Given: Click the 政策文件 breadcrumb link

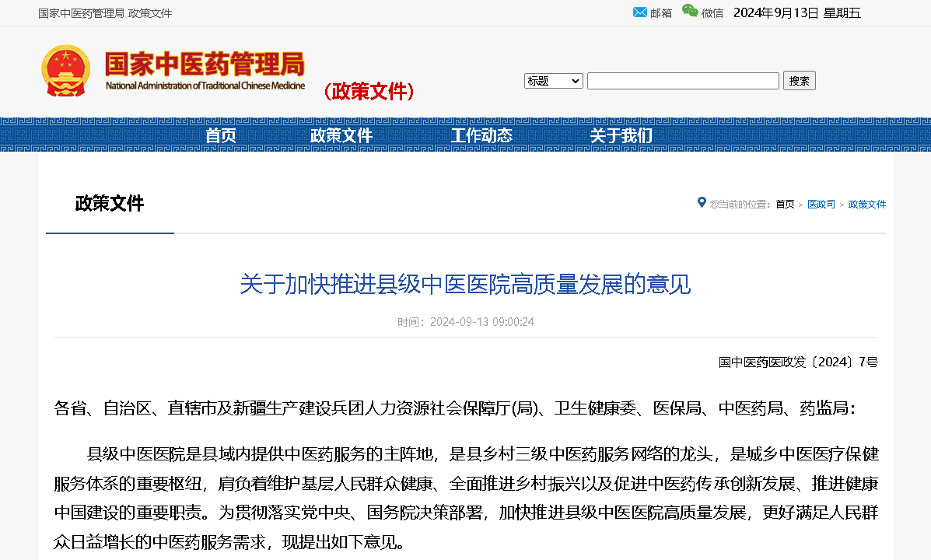Looking at the screenshot, I should point(866,205).
